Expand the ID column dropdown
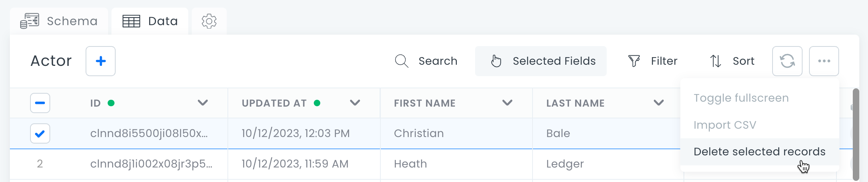The image size is (868, 182). click(203, 103)
